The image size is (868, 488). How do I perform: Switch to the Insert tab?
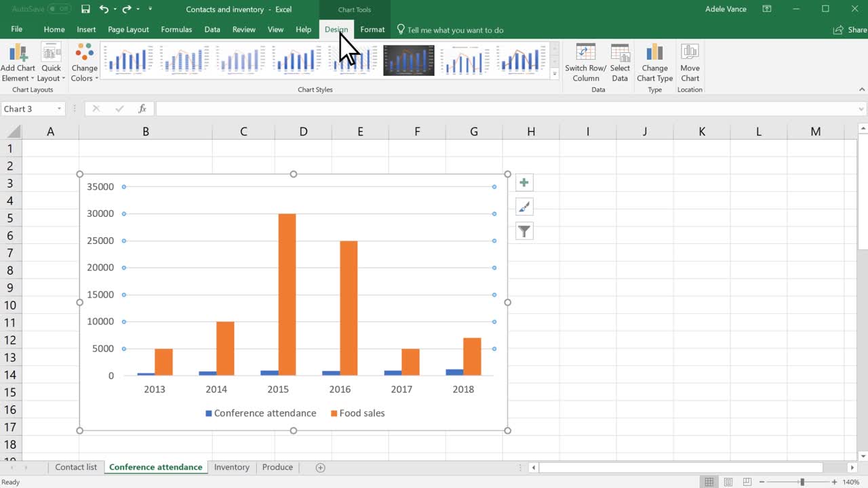click(86, 29)
